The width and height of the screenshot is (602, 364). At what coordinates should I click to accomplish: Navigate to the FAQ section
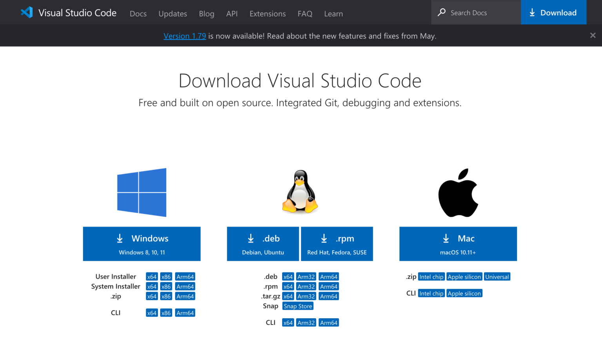click(x=305, y=13)
